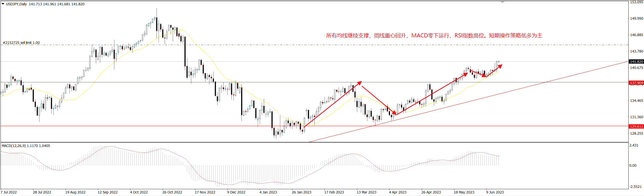
Task: Select the tallest candle at the October 2022 peak
Action: click(x=157, y=24)
